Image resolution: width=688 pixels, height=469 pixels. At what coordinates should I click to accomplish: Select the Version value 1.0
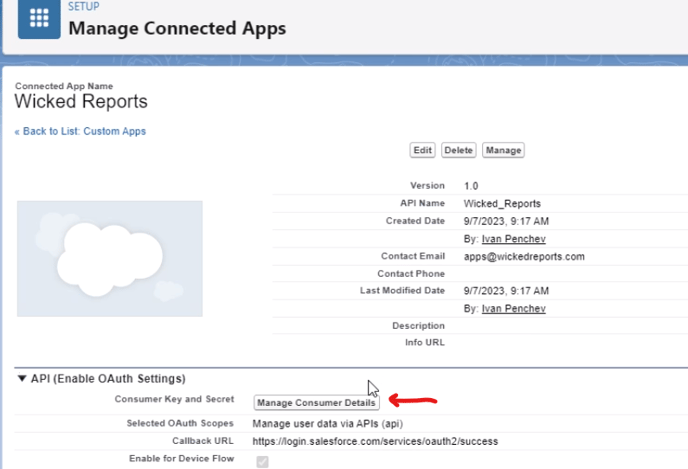tap(471, 186)
